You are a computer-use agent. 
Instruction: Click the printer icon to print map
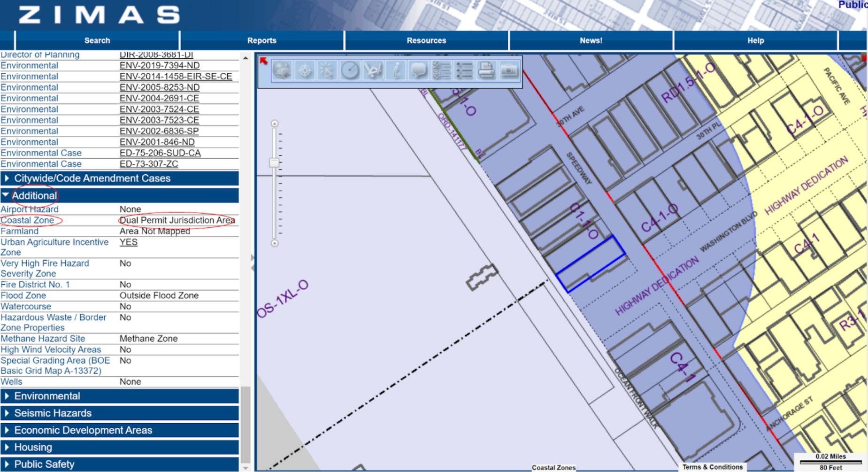tap(486, 71)
